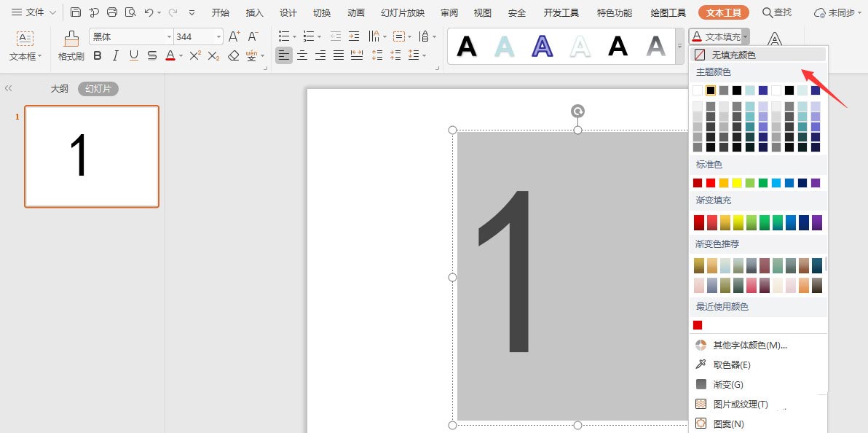Click the Eyedropper (取色器) option
The image size is (868, 433).
[731, 364]
